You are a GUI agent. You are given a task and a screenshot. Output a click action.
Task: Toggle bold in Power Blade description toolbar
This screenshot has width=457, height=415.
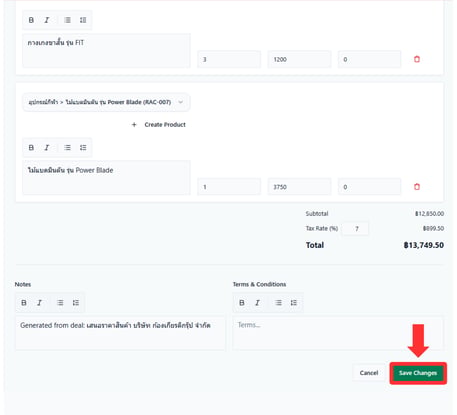pyautogui.click(x=31, y=147)
